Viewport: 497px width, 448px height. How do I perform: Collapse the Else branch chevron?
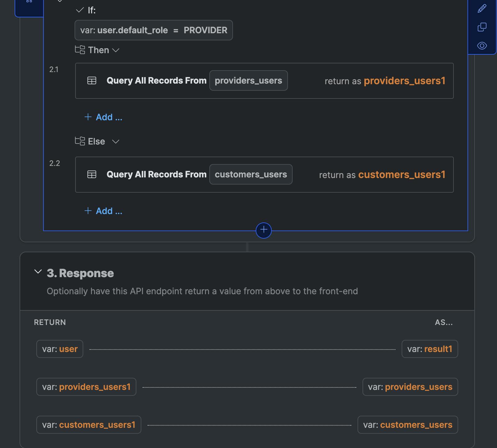click(x=116, y=141)
